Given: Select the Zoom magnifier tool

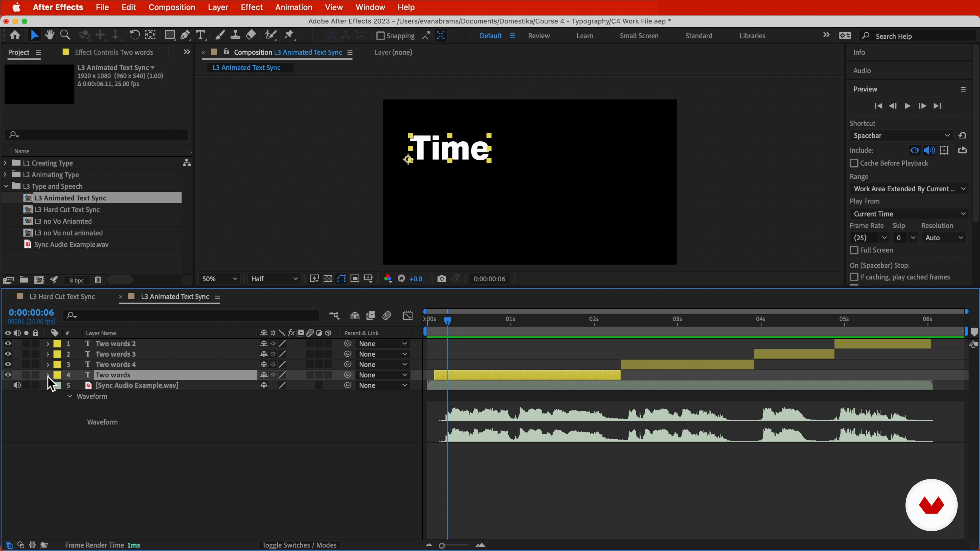Looking at the screenshot, I should pos(65,35).
